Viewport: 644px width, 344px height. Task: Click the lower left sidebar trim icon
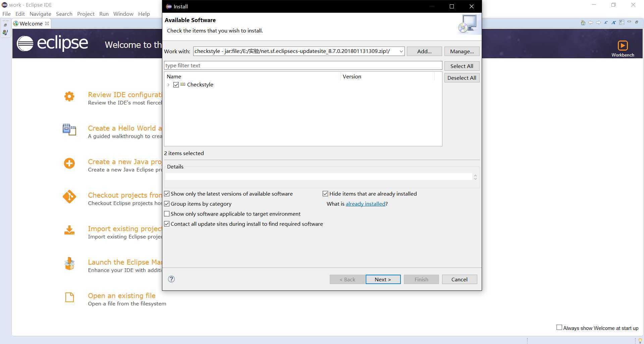click(5, 32)
